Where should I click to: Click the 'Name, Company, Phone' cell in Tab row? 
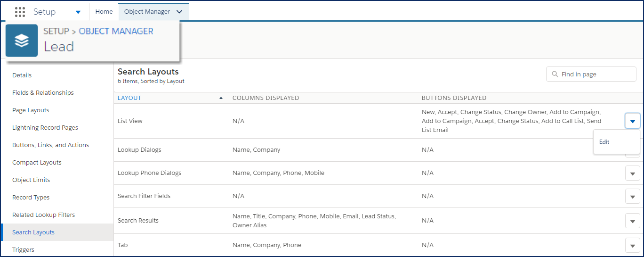(267, 245)
